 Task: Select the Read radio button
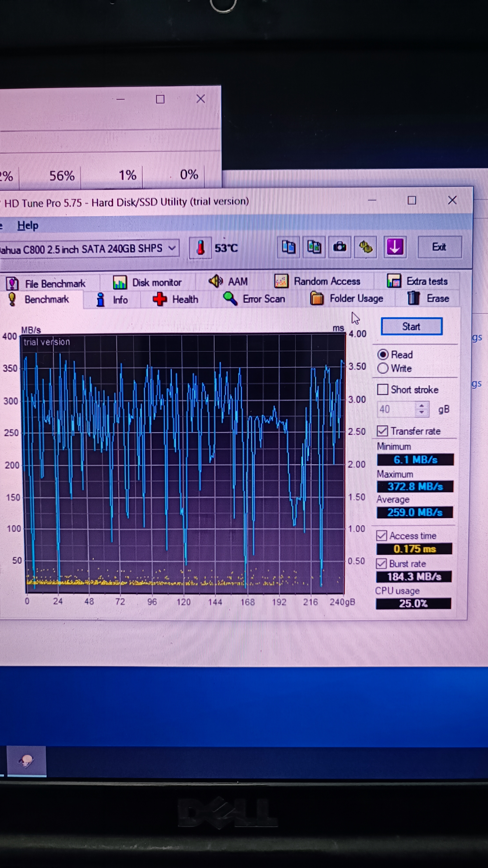pyautogui.click(x=383, y=354)
